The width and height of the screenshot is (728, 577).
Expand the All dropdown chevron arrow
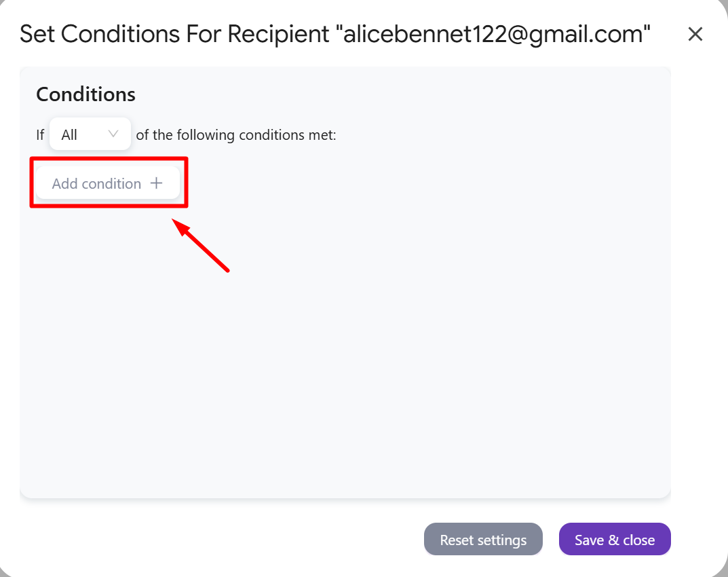[113, 134]
